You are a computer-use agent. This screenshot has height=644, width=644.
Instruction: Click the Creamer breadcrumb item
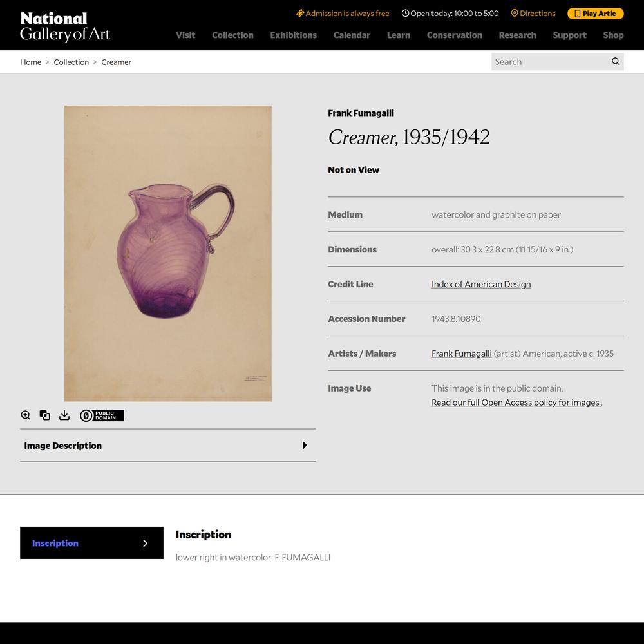point(116,62)
